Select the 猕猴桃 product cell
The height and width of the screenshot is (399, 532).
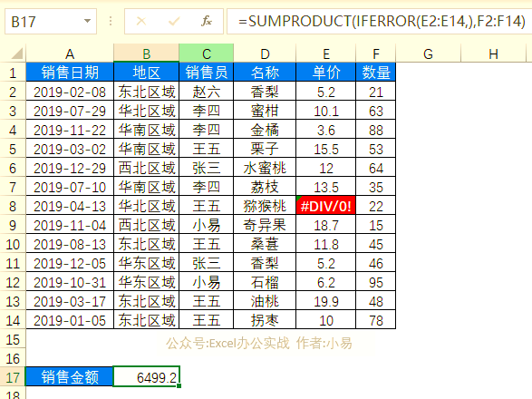[x=265, y=205]
